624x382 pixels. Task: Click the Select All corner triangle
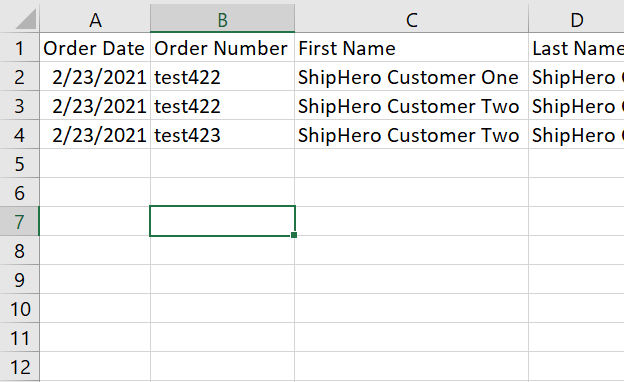[25, 19]
